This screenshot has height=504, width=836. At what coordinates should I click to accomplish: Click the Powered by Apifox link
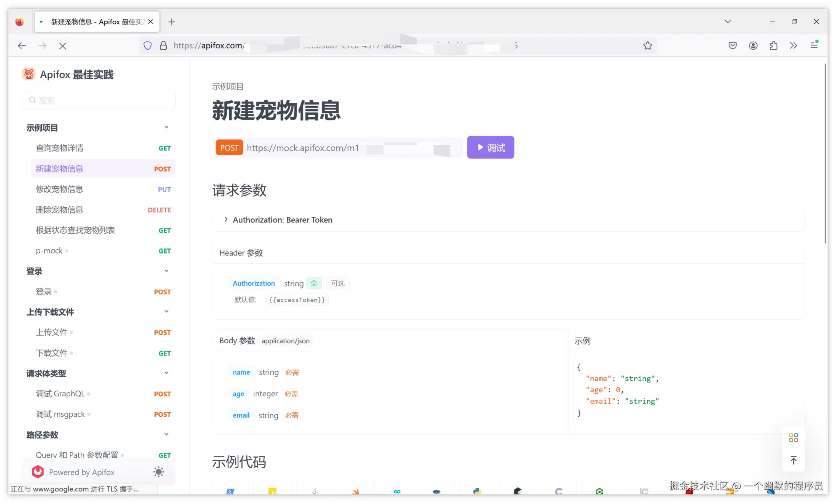pos(82,472)
